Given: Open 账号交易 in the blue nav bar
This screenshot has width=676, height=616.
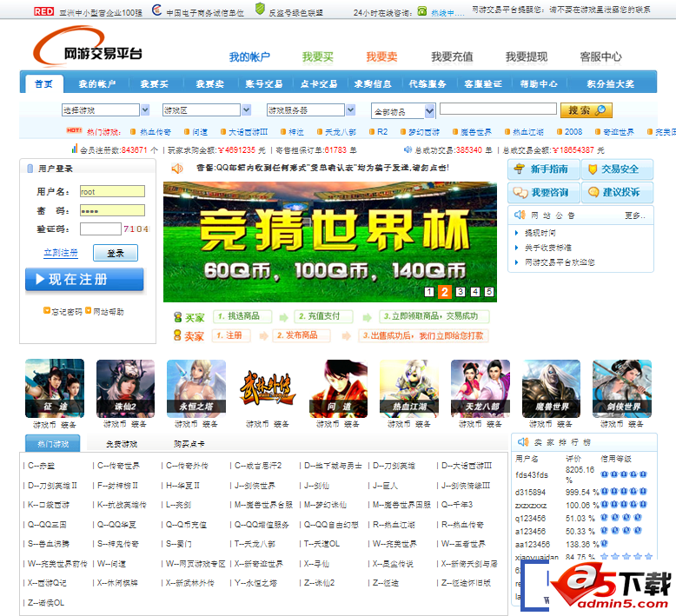Looking at the screenshot, I should [x=264, y=83].
